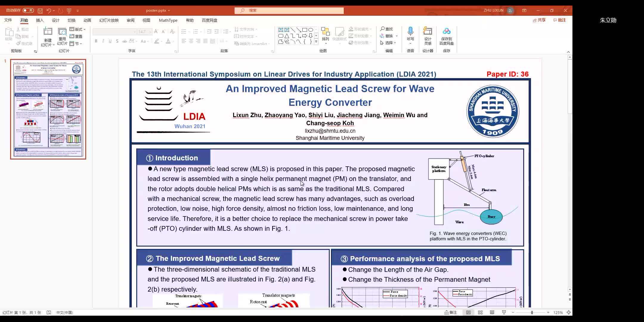Switch to the 设计 (Design) tab

(55, 20)
